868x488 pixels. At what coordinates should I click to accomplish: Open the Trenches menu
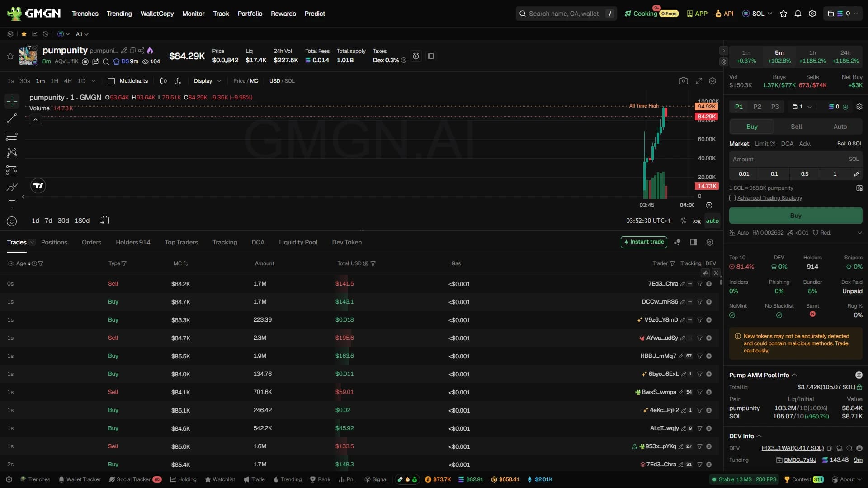pyautogui.click(x=85, y=14)
